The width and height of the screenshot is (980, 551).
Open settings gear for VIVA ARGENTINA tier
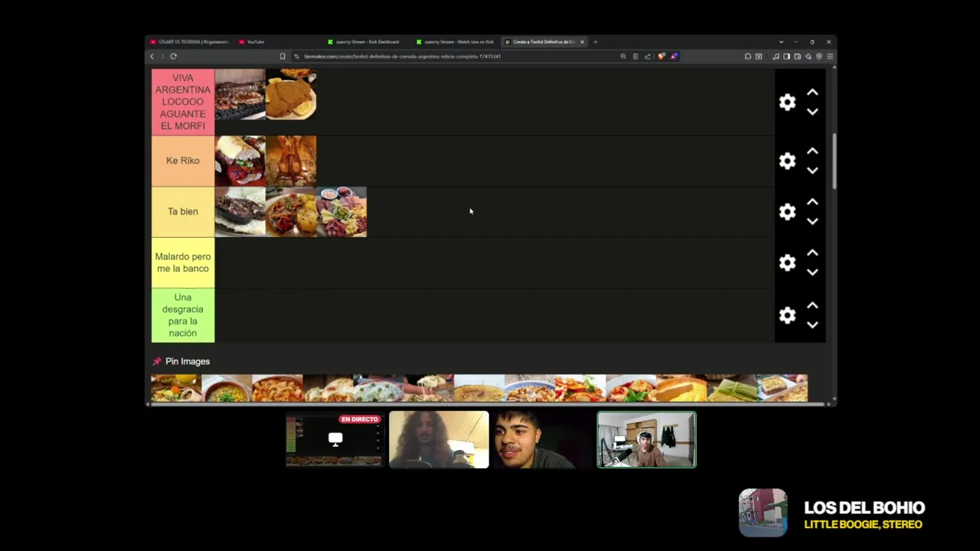[x=787, y=103]
